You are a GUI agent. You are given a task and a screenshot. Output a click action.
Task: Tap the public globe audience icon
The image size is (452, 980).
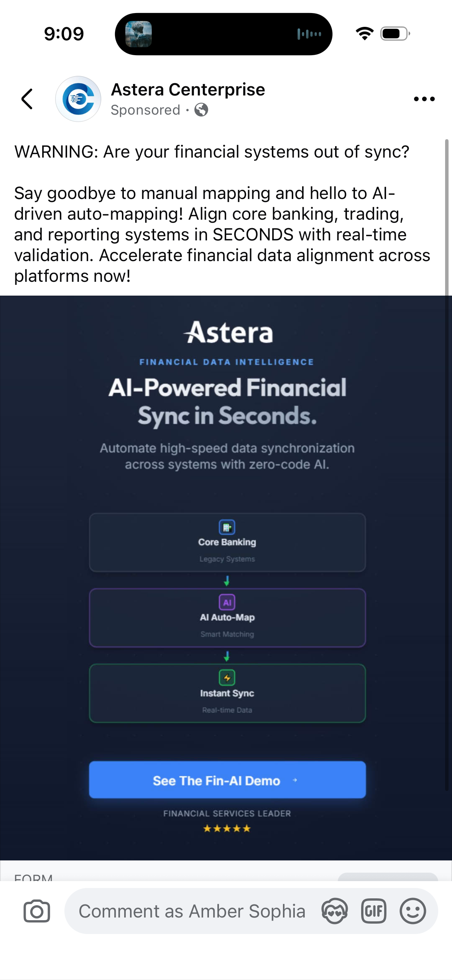click(201, 110)
